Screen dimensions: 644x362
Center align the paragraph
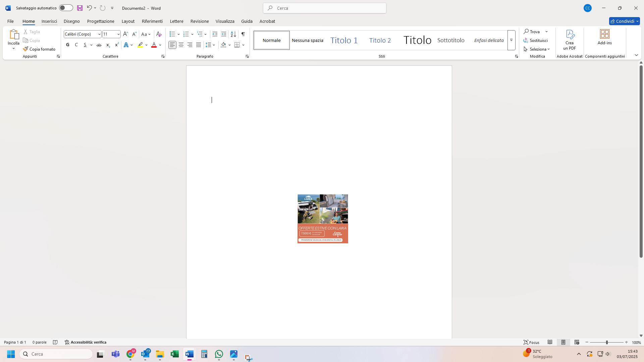(x=181, y=45)
